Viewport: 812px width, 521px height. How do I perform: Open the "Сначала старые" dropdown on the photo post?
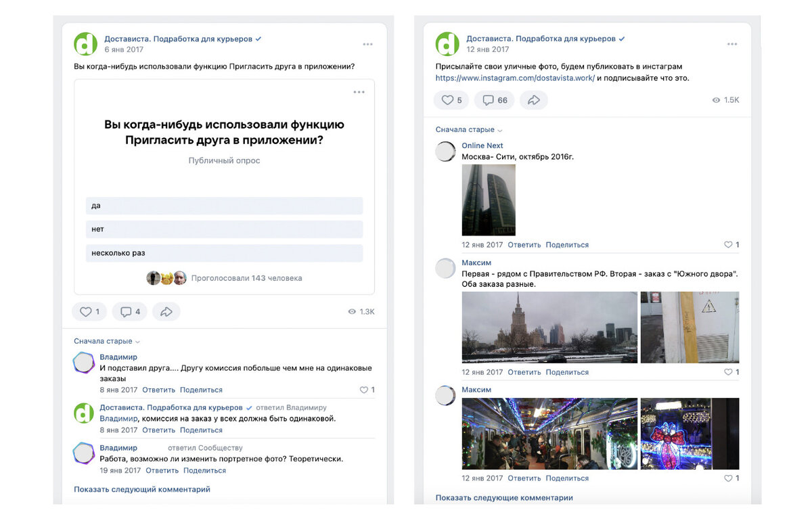coord(466,129)
